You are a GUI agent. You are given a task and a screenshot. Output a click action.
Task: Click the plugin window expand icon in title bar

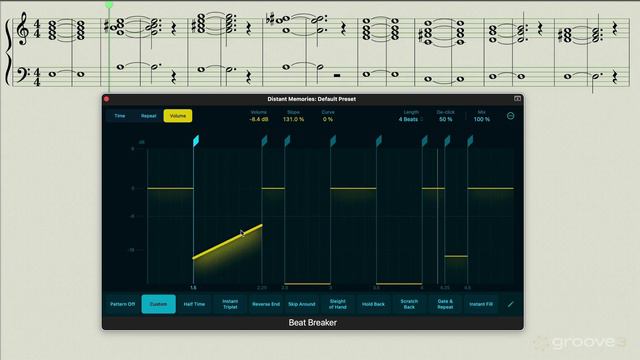[517, 99]
